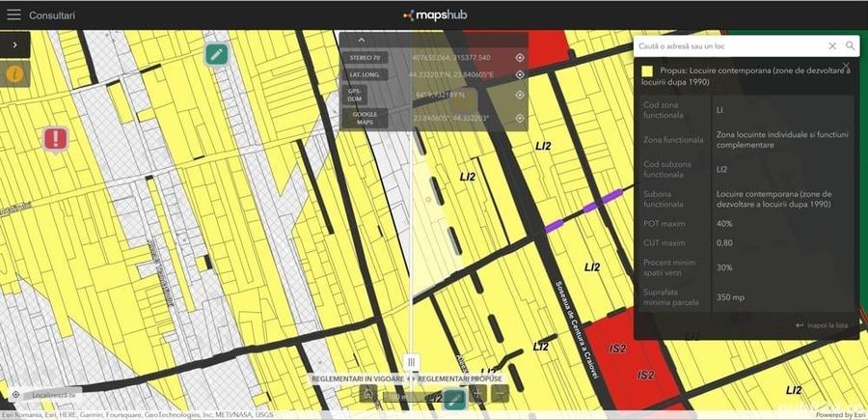This screenshot has height=420, width=868.
Task: Expand the left side panel arrow
Action: (x=14, y=44)
